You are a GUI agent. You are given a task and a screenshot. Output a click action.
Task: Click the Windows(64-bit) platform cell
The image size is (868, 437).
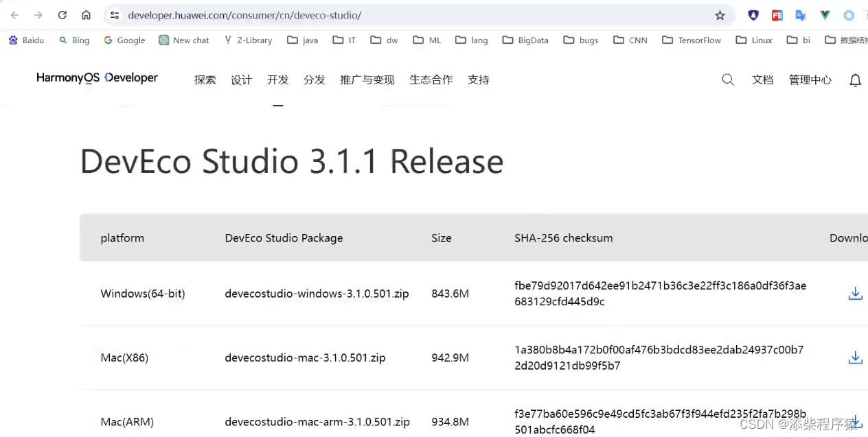143,294
